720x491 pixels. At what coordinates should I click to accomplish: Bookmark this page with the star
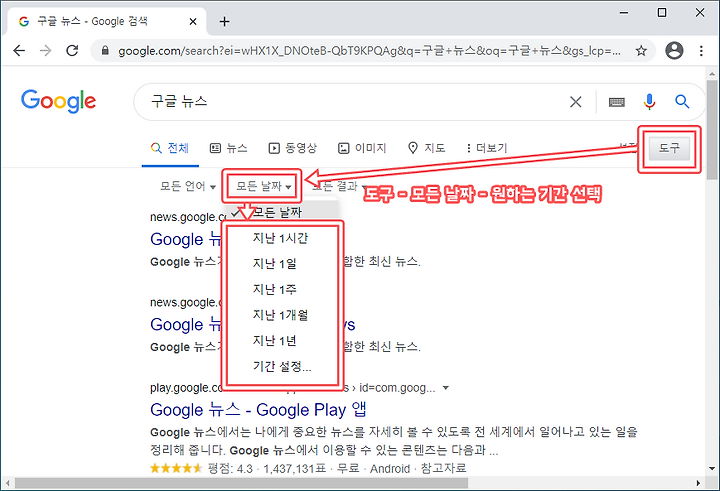[x=641, y=51]
